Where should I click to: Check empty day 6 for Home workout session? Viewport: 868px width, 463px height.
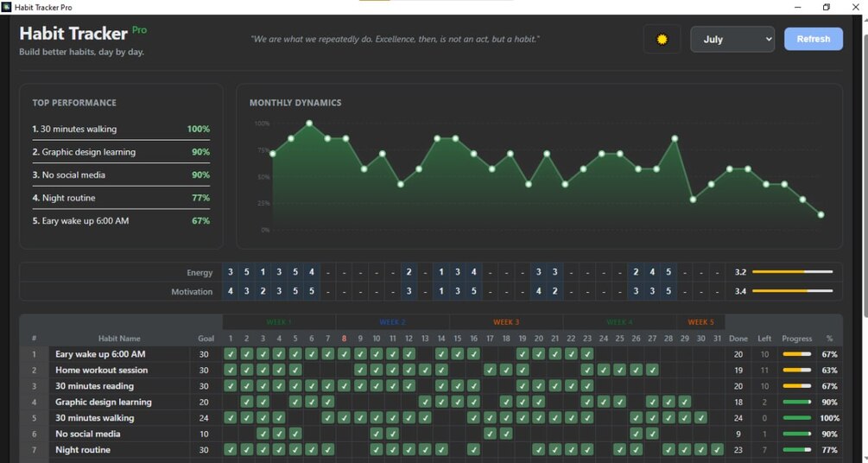312,370
